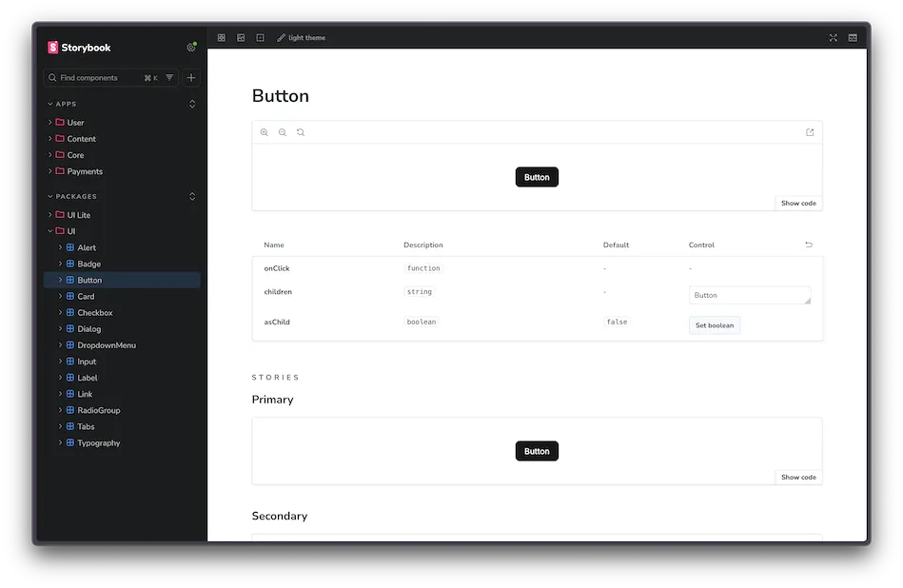Click the children text input field
Image resolution: width=903 pixels, height=588 pixels.
(749, 295)
